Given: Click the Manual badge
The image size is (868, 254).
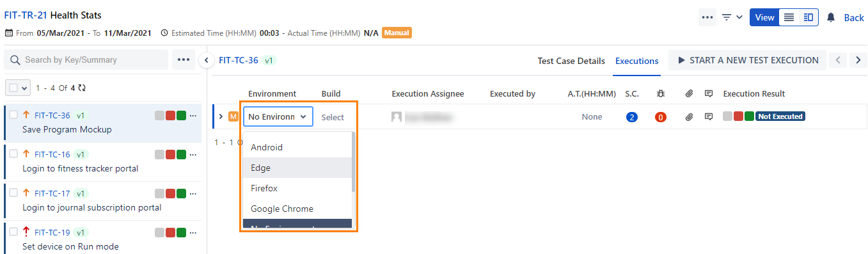Looking at the screenshot, I should tap(397, 33).
